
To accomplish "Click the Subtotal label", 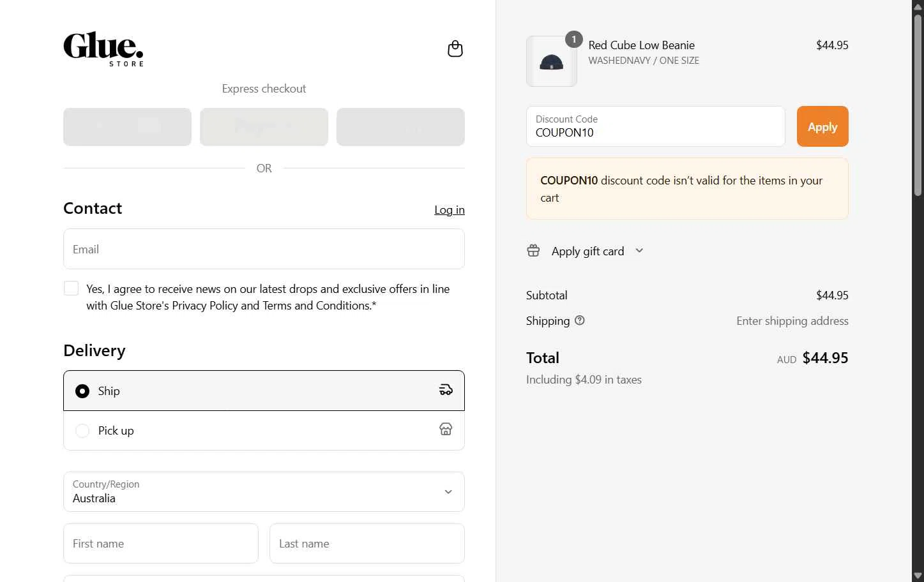I will click(547, 295).
